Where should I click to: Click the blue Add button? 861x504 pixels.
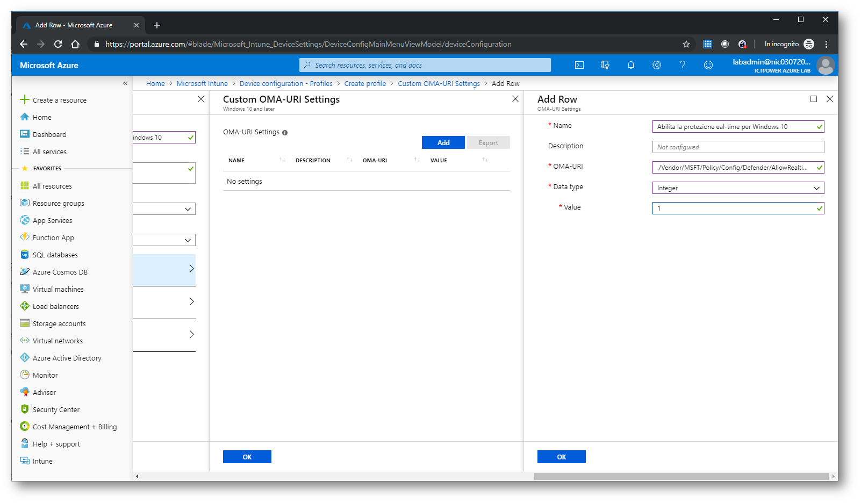pos(443,142)
